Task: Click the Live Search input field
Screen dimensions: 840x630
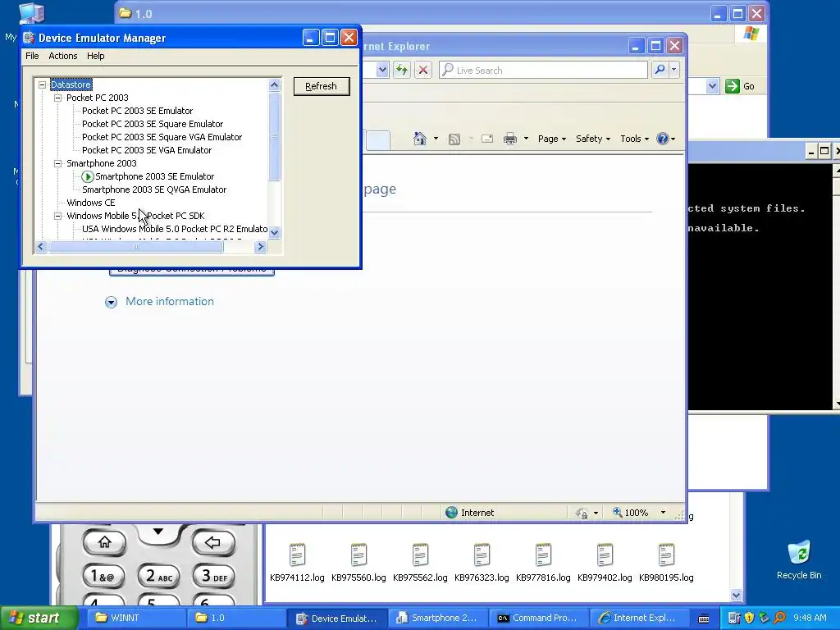Action: coord(543,70)
